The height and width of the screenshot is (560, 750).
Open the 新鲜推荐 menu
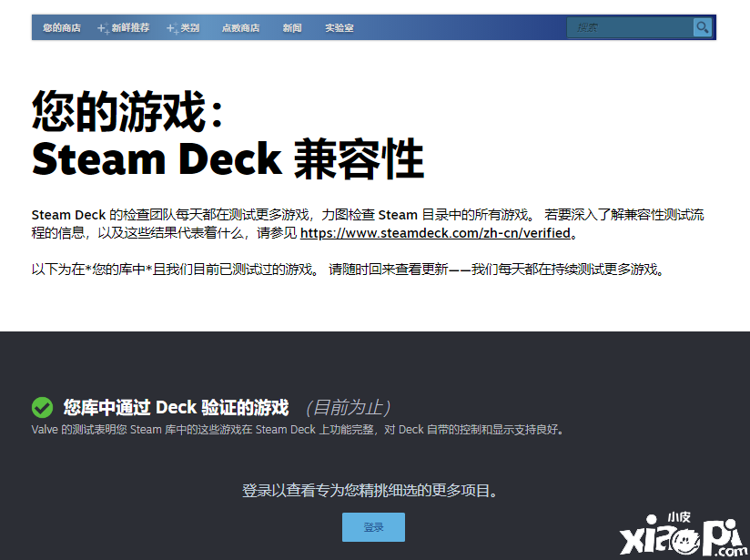(130, 27)
